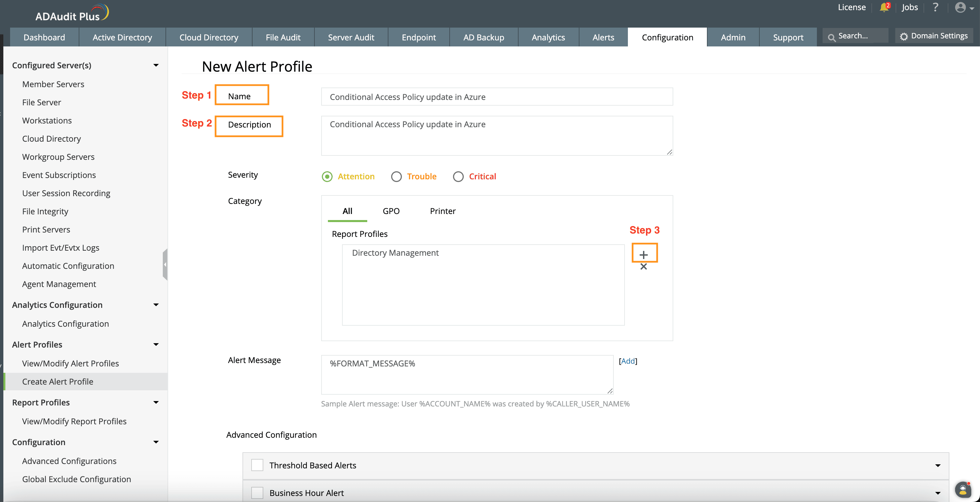Click the plus icon to add report profiles
980x502 pixels.
[643, 255]
